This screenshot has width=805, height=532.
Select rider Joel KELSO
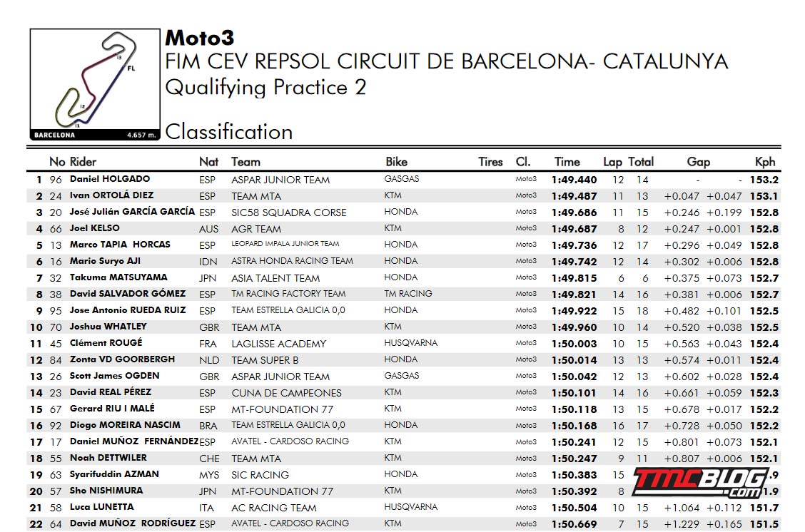[x=95, y=228]
